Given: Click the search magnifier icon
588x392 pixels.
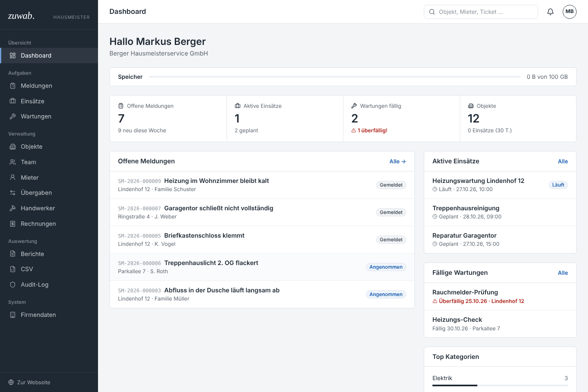Looking at the screenshot, I should click(432, 12).
